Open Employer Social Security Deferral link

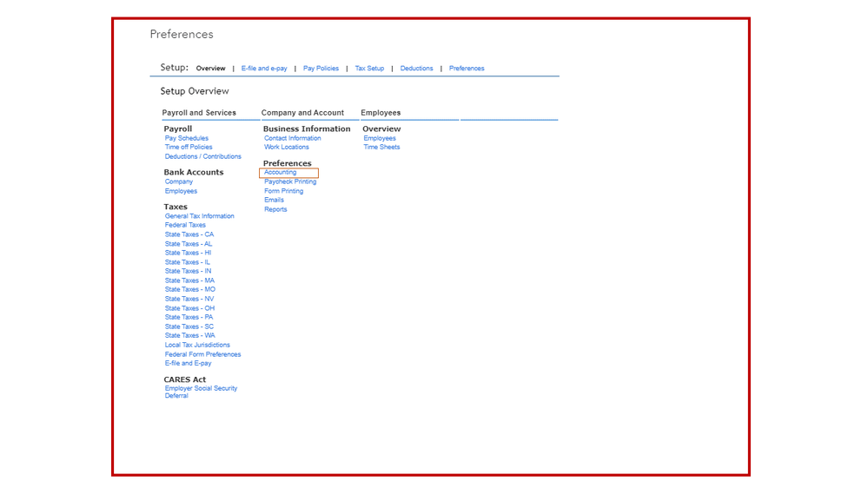tap(201, 392)
